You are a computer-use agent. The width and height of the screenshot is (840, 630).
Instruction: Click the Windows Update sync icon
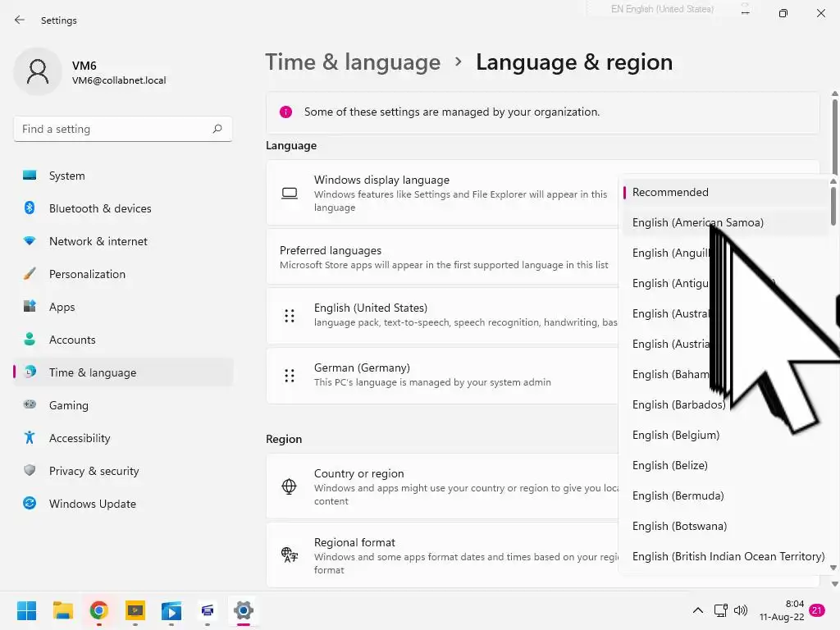click(x=30, y=503)
